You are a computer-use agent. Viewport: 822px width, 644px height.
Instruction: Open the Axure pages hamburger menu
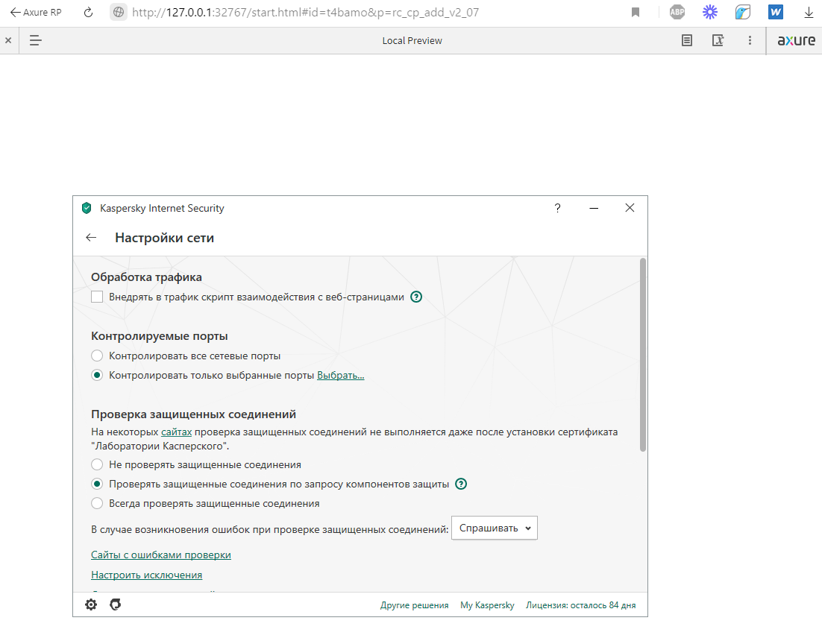(x=35, y=40)
